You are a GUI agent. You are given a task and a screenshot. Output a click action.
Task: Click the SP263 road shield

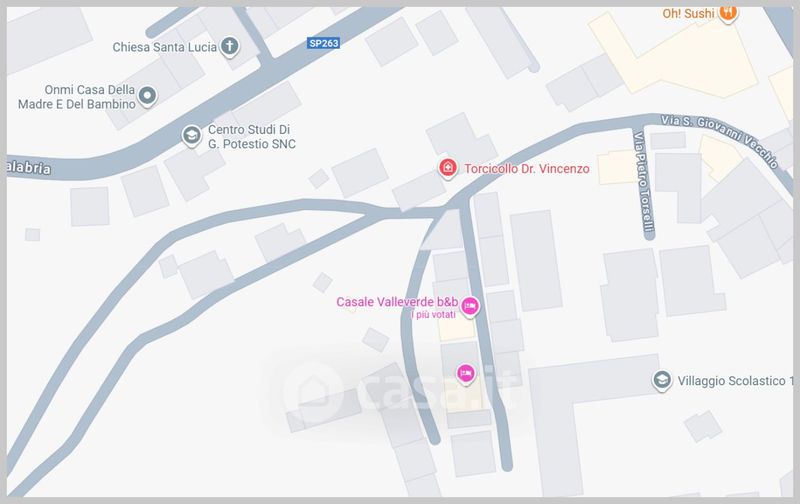click(323, 43)
